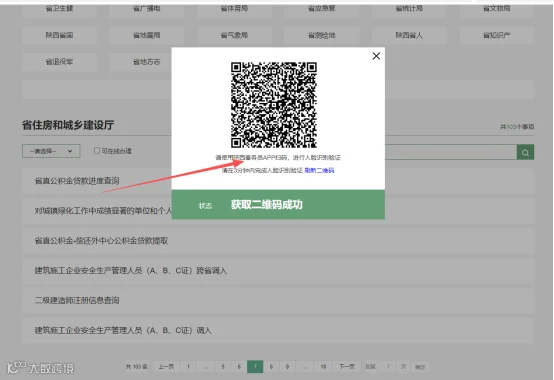This screenshot has width=554, height=380.
Task: Select the 省气象局 department tab
Action: (234, 35)
